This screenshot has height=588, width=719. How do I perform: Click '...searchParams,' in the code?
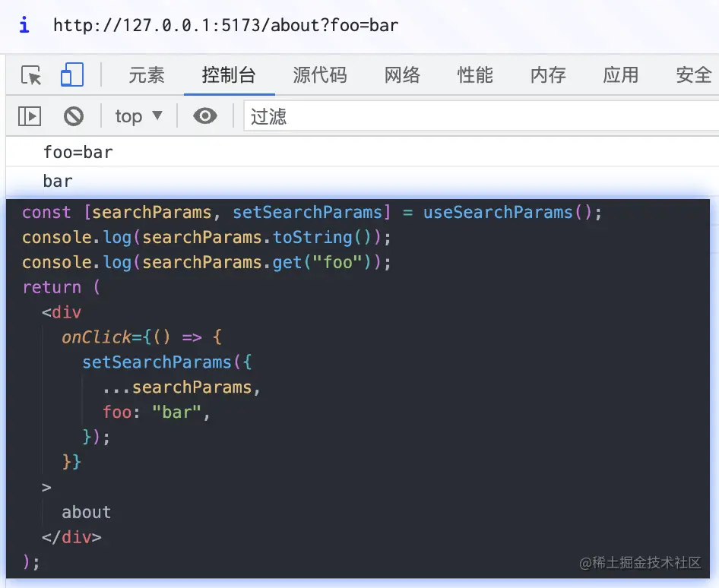click(x=181, y=387)
